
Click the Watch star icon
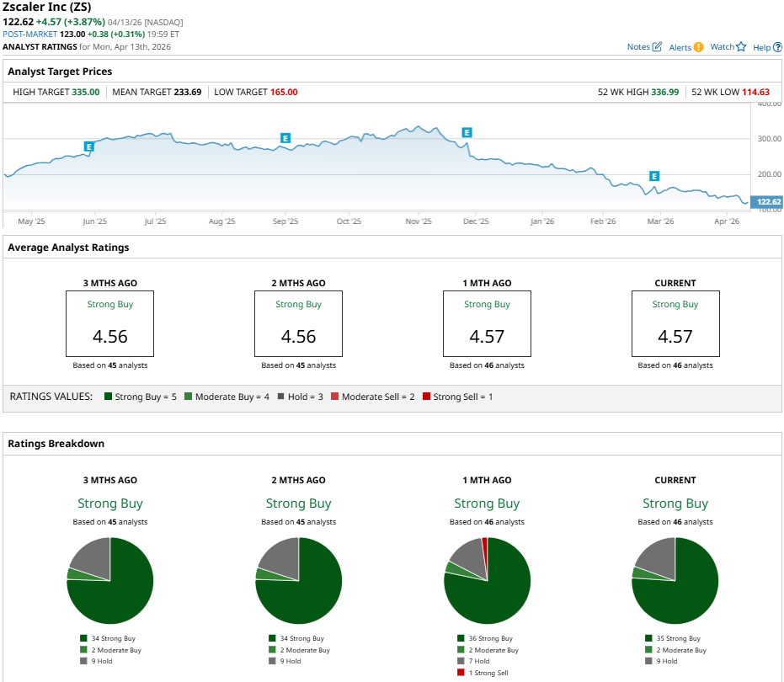[741, 47]
